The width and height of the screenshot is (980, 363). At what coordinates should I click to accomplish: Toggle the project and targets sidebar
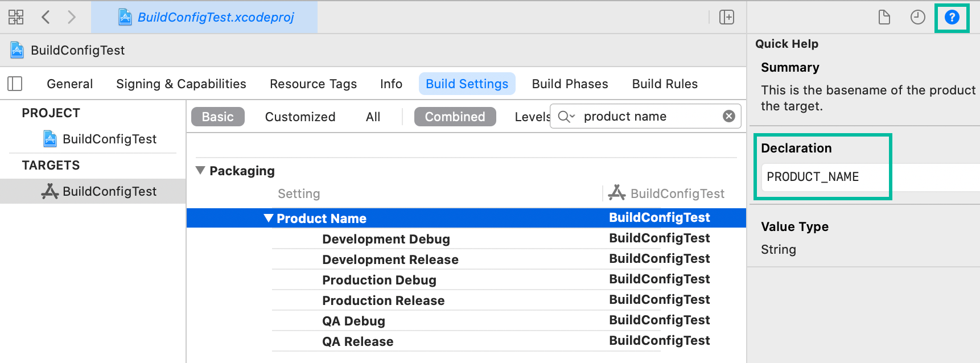pos(15,84)
